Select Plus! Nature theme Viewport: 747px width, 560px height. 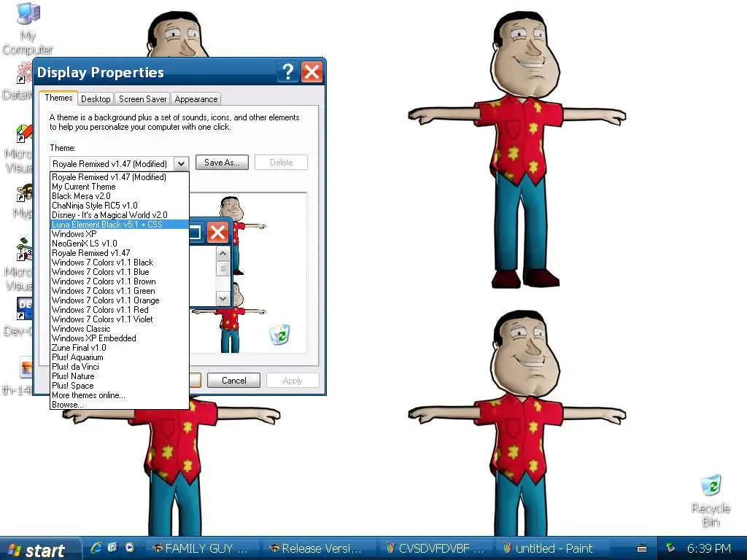coord(120,376)
